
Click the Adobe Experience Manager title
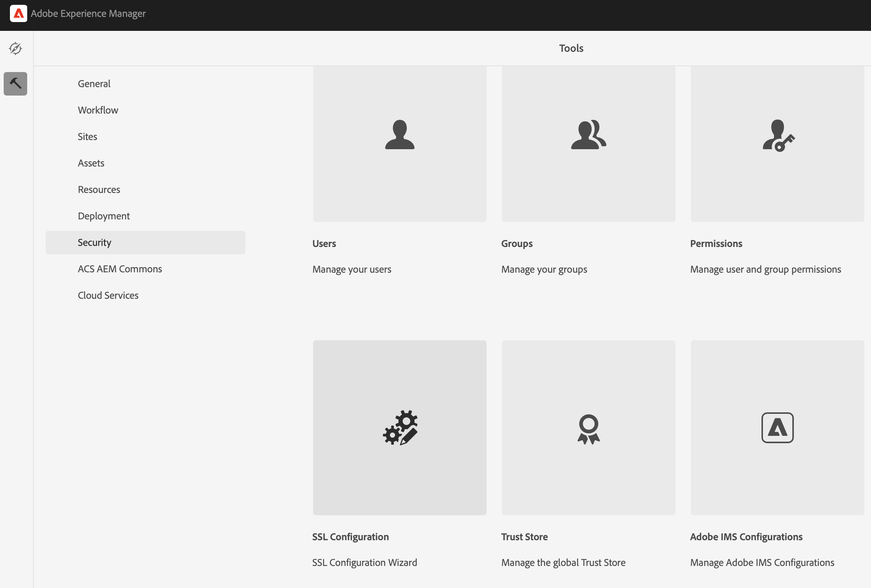[88, 14]
